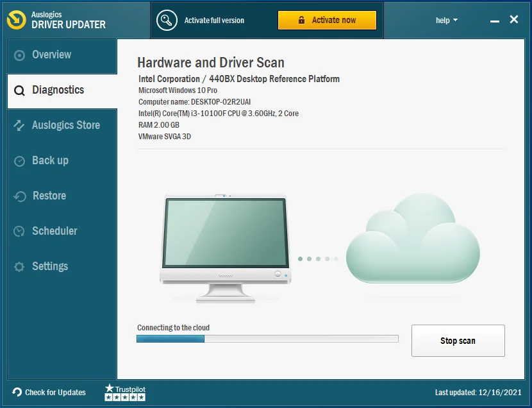Open the Trustpilot star rating badge
The width and height of the screenshot is (532, 408).
(x=125, y=393)
